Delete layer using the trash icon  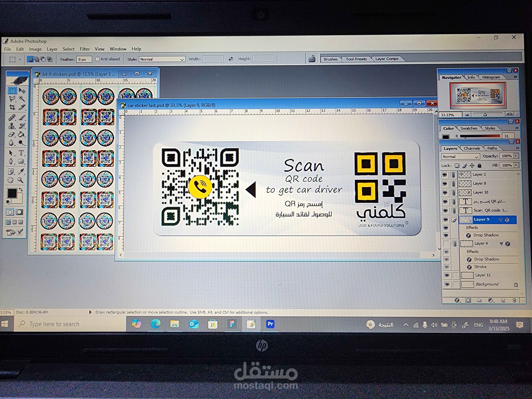(x=514, y=300)
